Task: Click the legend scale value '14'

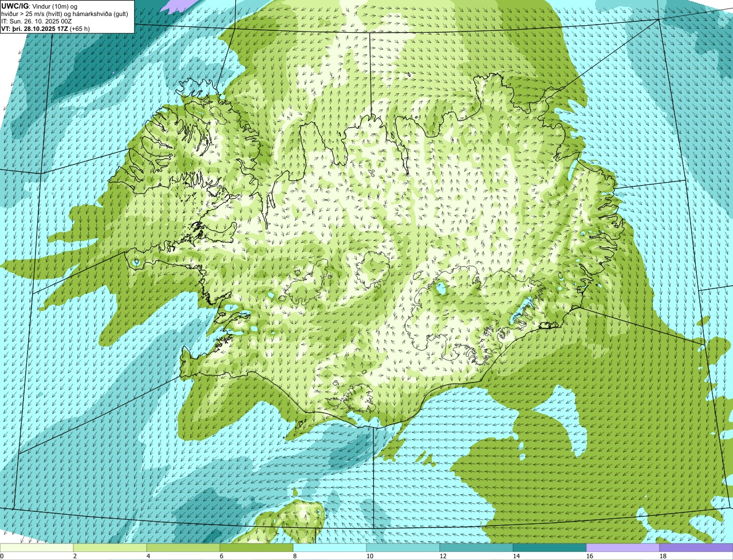Action: 517,556
